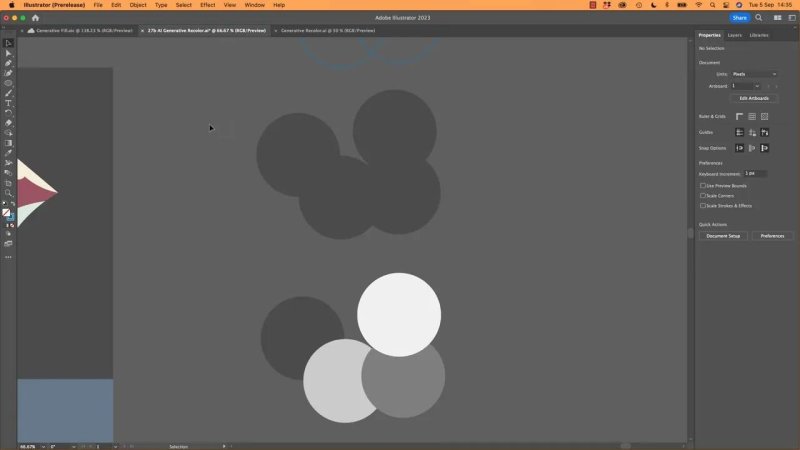This screenshot has width=800, height=450.
Task: Open the Type menu
Action: click(x=161, y=5)
